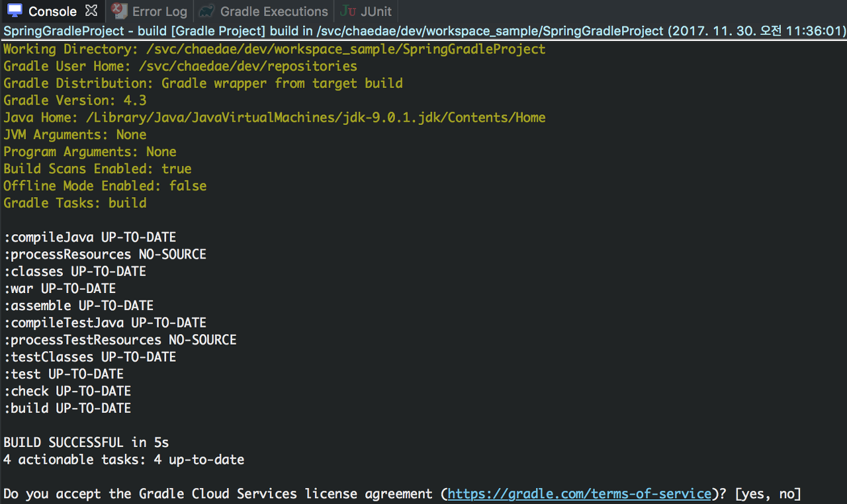The width and height of the screenshot is (847, 504).
Task: Click the BUILD SUCCESSFUL in 5s text
Action: click(86, 442)
